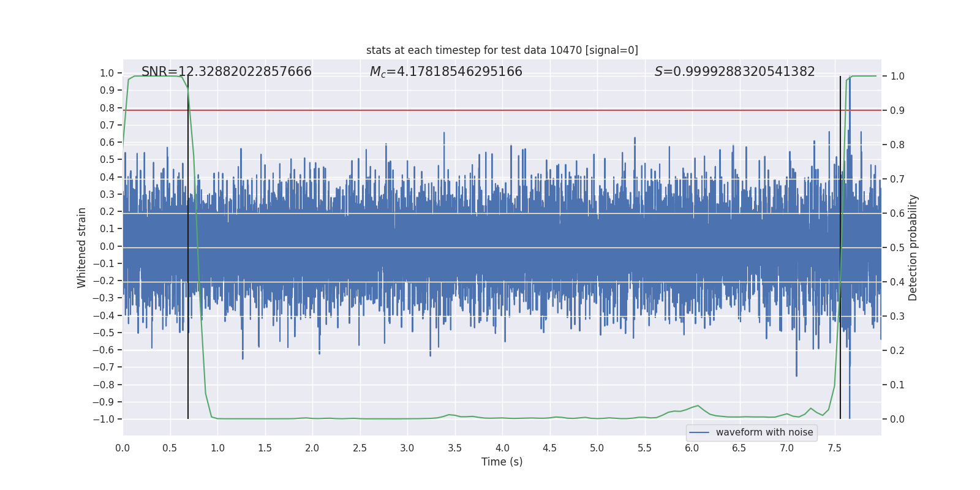Click the second black vertical marker near 7.5s
Image resolution: width=980 pixels, height=490 pixels.
click(x=840, y=367)
